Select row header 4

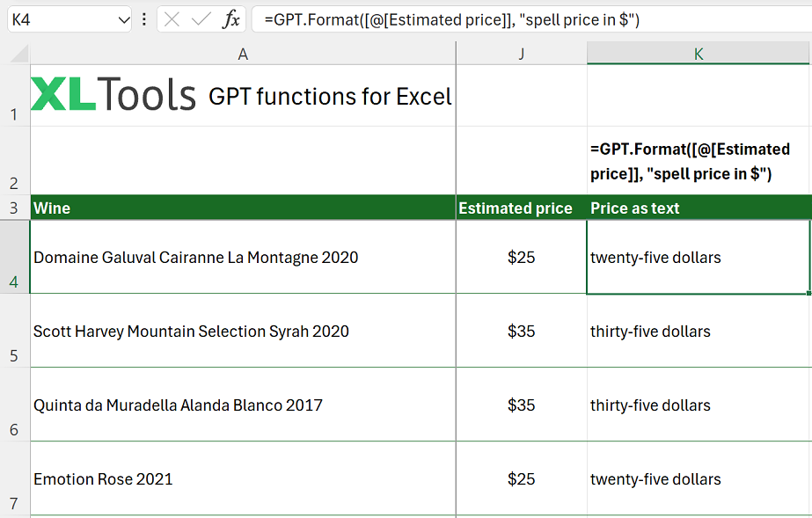click(x=16, y=257)
